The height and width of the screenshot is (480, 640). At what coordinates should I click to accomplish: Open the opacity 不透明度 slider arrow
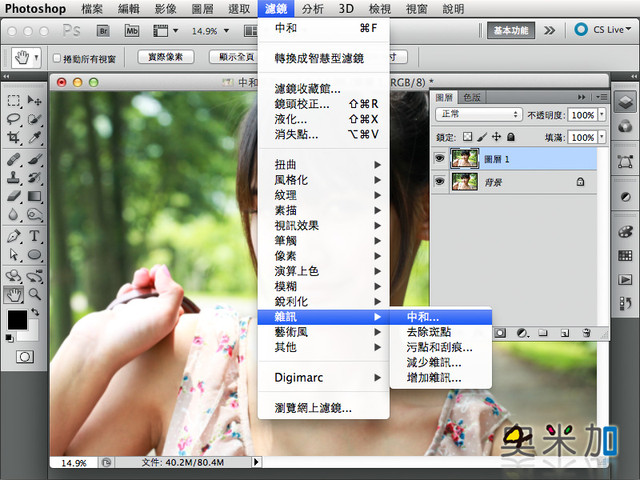click(602, 115)
